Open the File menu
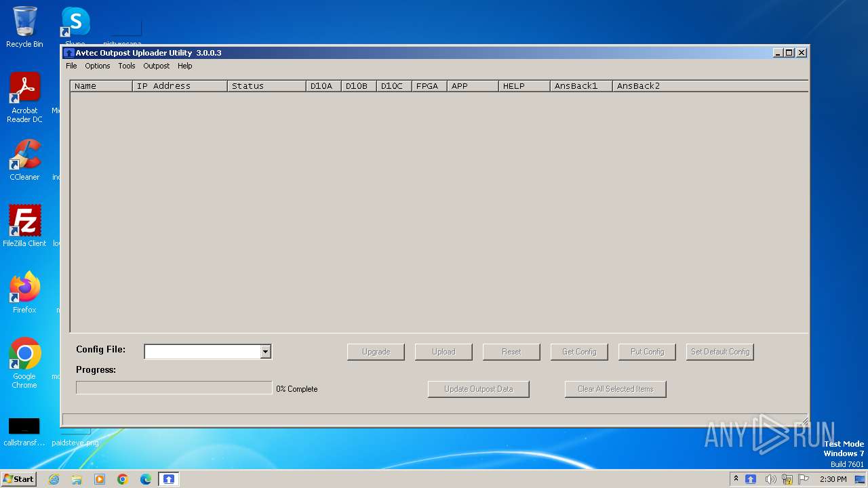Image resolution: width=868 pixels, height=488 pixels. tap(71, 66)
